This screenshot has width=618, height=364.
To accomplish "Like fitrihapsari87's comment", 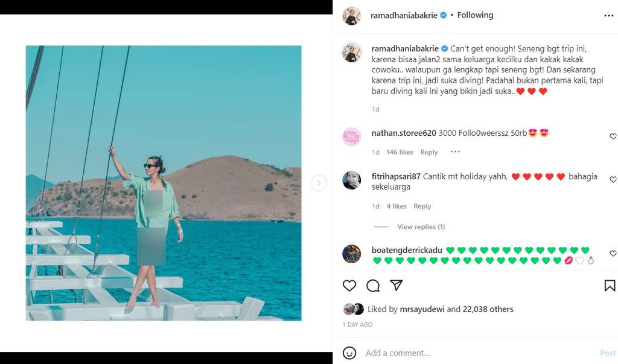I will 613,180.
